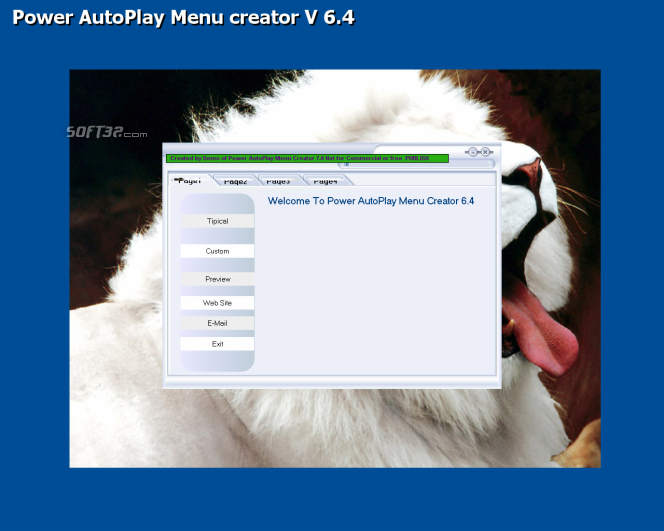Open the Page3 tab

tap(279, 181)
